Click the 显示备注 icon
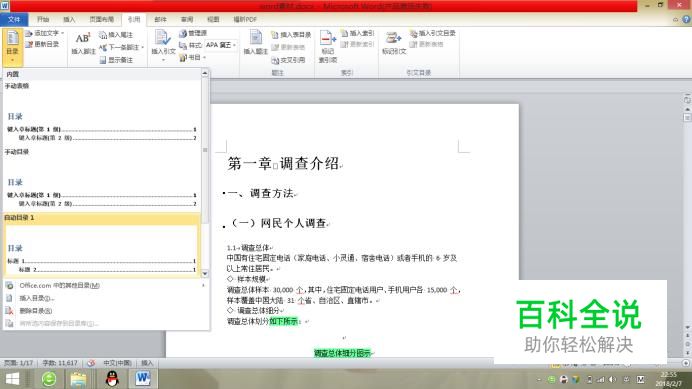The width and height of the screenshot is (692, 389). [103, 60]
